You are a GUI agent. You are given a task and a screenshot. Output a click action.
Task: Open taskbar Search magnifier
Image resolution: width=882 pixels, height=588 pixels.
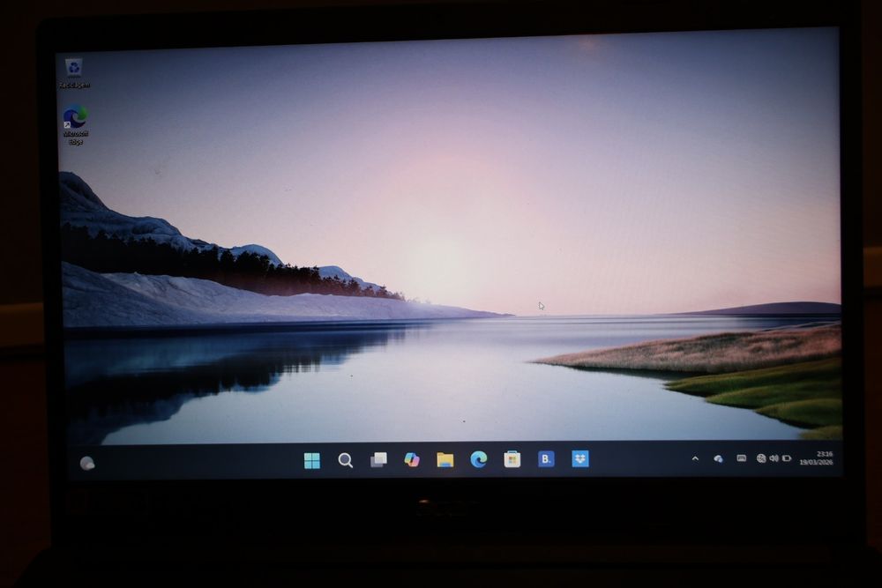coord(346,460)
